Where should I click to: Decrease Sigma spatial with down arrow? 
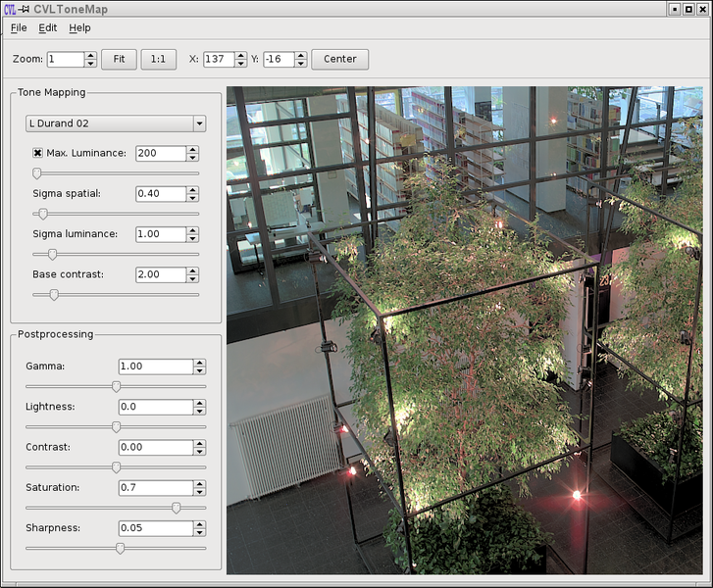193,198
